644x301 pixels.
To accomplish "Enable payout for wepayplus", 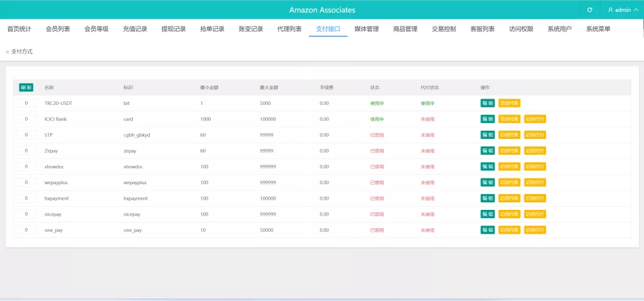I will coord(535,182).
